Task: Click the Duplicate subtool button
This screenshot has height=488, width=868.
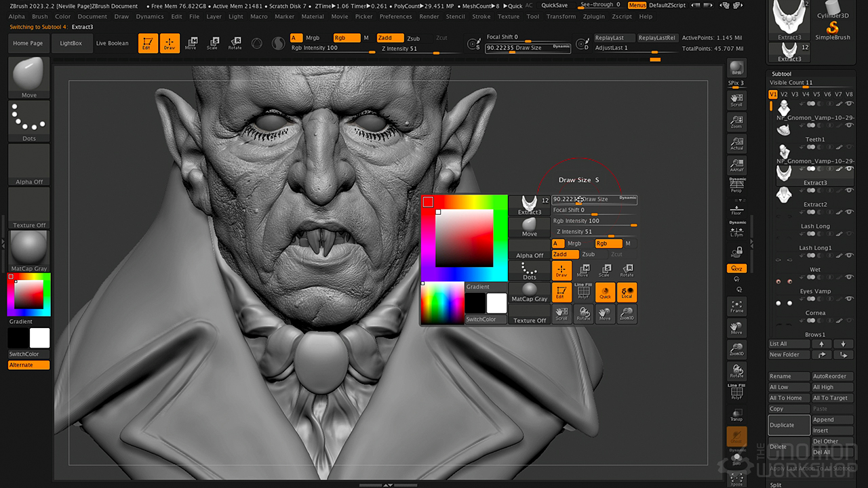Action: [789, 425]
